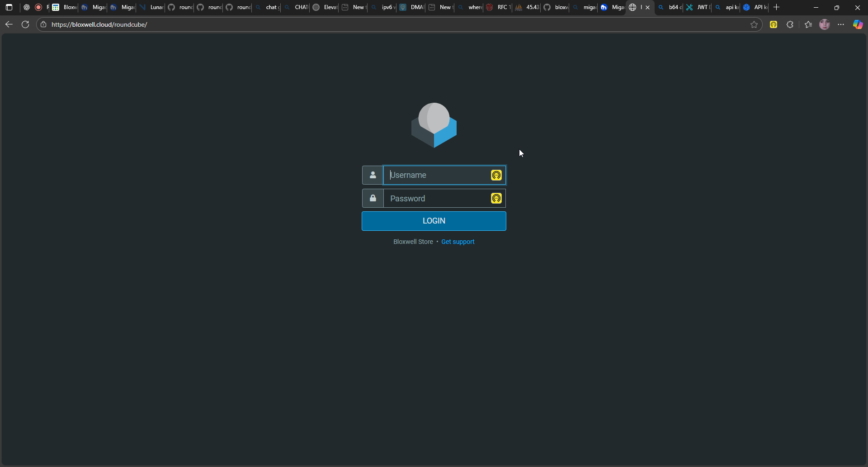The width and height of the screenshot is (868, 467).
Task: Close the current Roundcube tab
Action: (647, 7)
